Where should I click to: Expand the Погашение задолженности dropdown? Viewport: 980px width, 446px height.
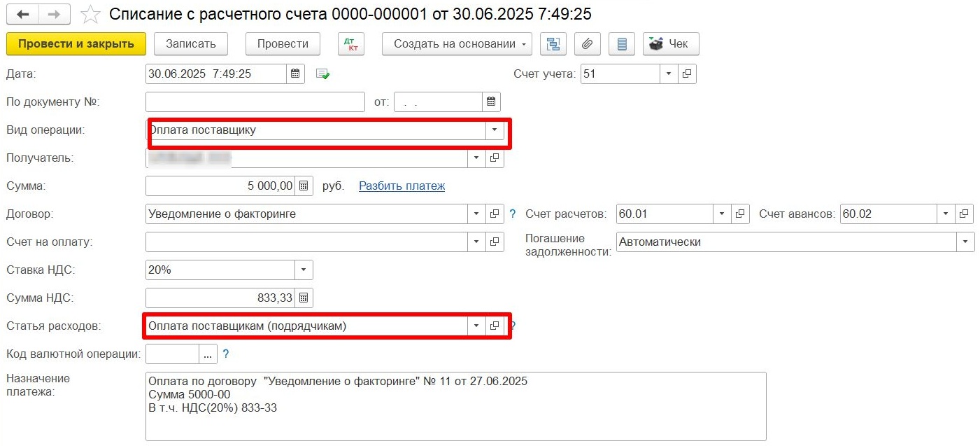(x=965, y=242)
